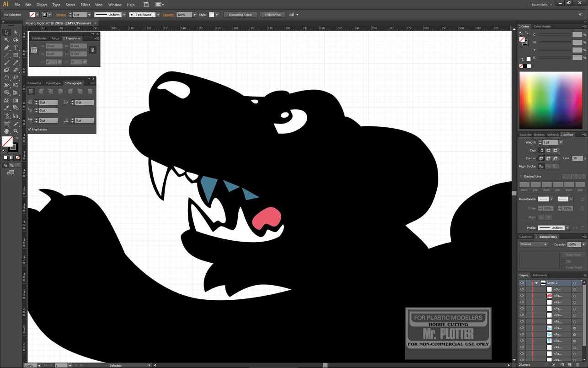The width and height of the screenshot is (588, 368).
Task: Open the 5 pt. Round brush dropdown
Action: coord(158,15)
